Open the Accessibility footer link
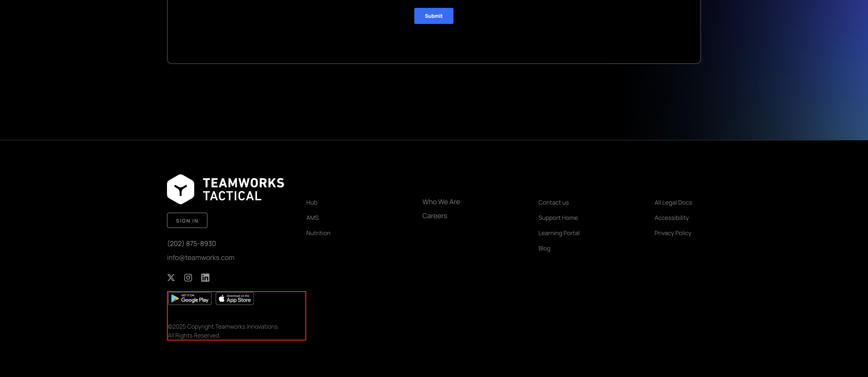 [x=671, y=218]
